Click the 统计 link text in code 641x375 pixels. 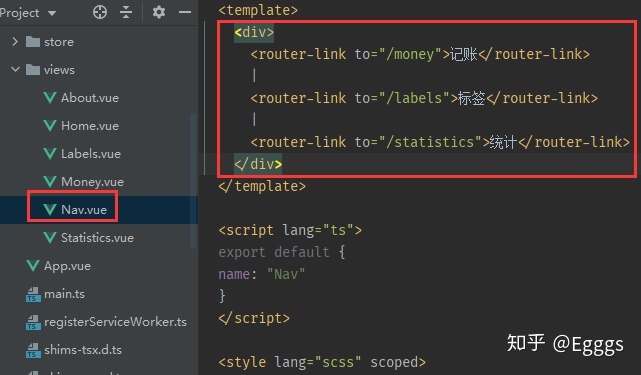(x=504, y=142)
